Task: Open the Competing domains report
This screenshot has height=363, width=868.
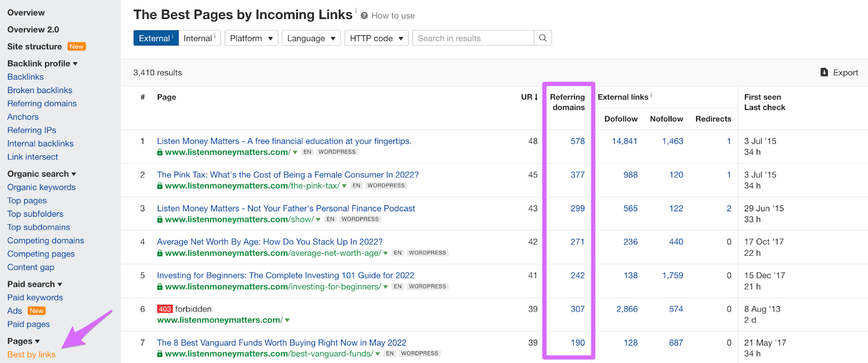Action: tap(46, 241)
